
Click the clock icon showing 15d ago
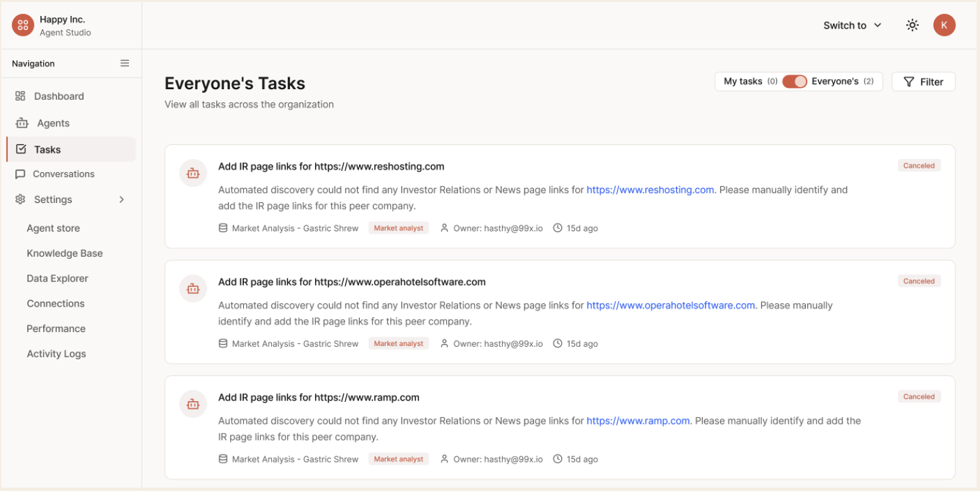point(557,228)
